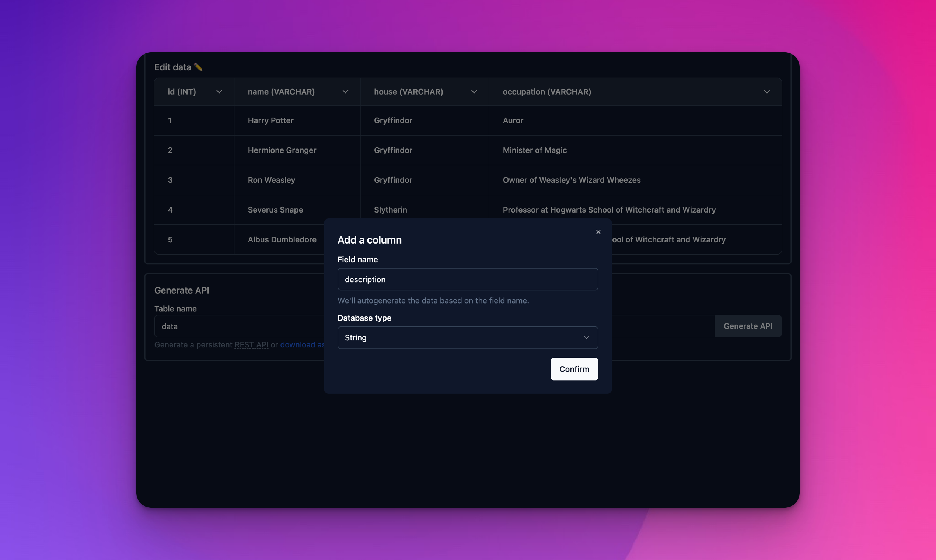Viewport: 936px width, 560px height.
Task: Expand the house (VARCHAR) column chevron
Action: coord(474,92)
